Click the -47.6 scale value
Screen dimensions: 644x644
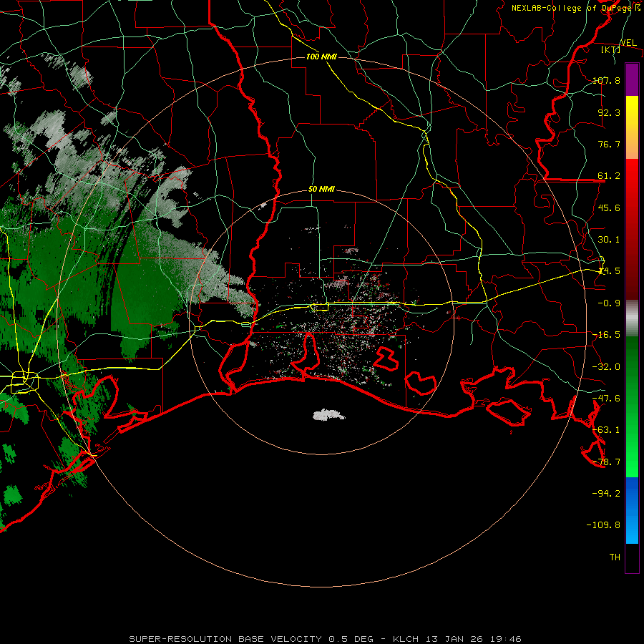point(606,399)
